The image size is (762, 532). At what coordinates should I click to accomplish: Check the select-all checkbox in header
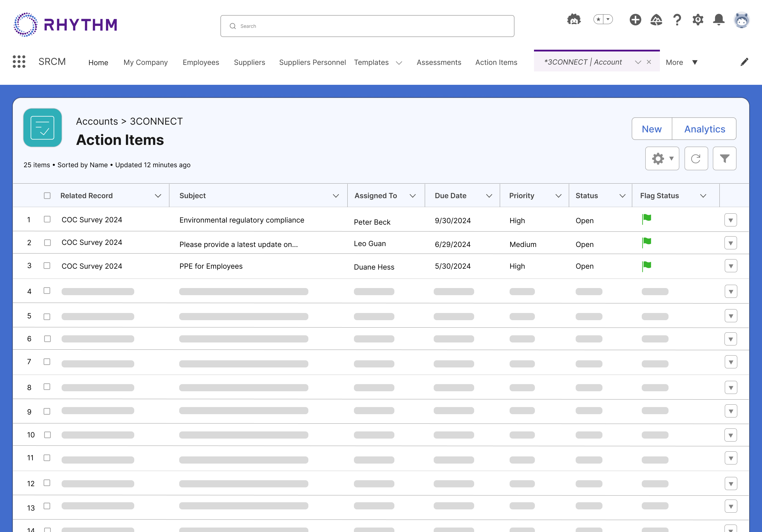pos(47,196)
